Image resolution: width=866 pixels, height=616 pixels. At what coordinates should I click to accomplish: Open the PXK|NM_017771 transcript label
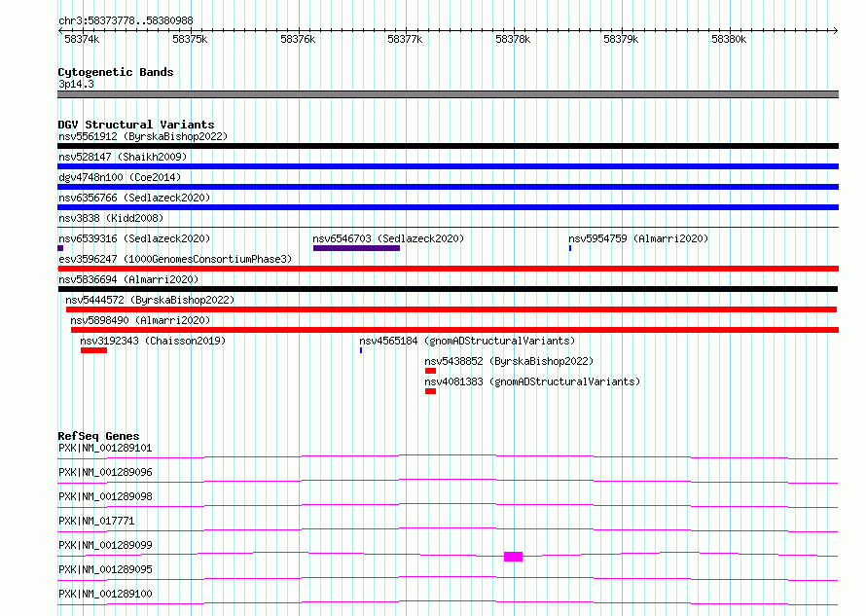click(x=96, y=521)
